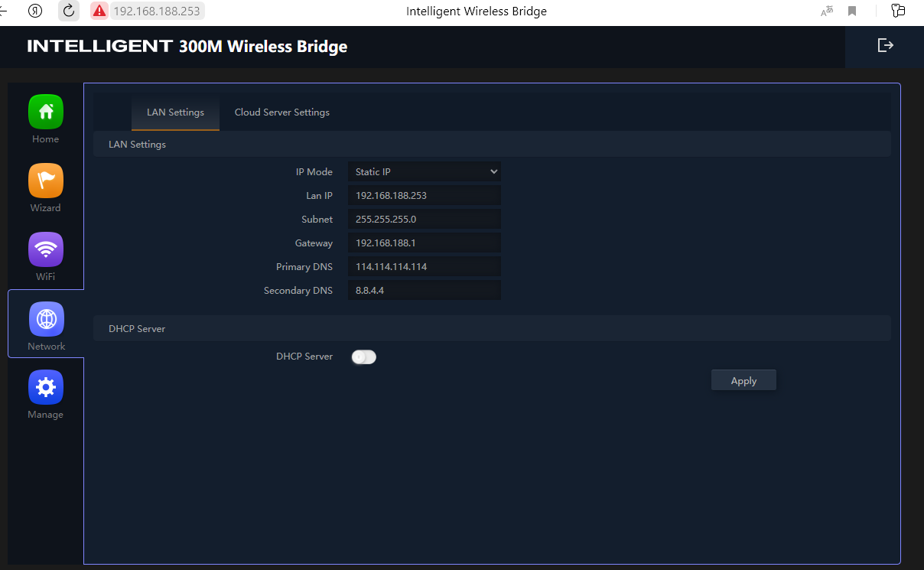Open the Home page icon

click(46, 112)
